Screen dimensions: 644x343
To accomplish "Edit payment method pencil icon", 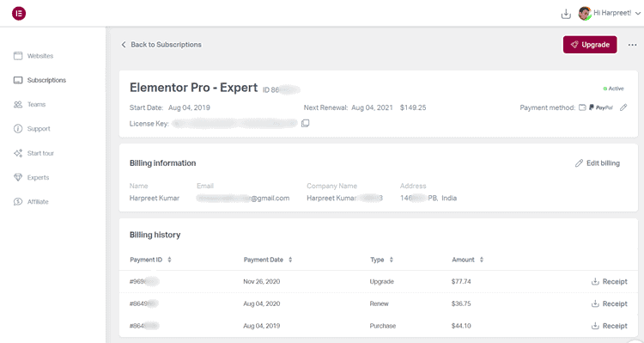I will click(x=623, y=107).
